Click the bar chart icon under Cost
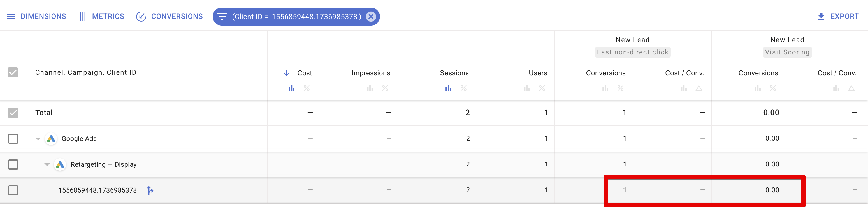Image resolution: width=868 pixels, height=215 pixels. tap(291, 88)
